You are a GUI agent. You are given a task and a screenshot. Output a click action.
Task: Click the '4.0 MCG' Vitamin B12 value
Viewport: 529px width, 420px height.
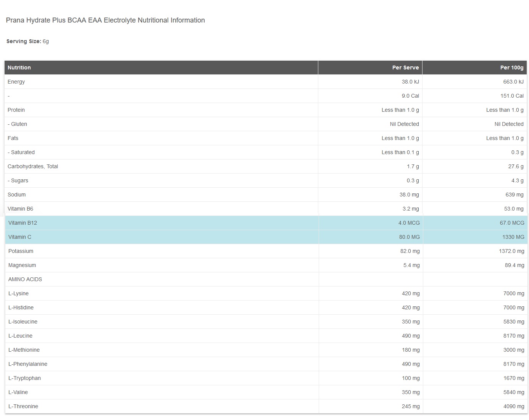[409, 223]
